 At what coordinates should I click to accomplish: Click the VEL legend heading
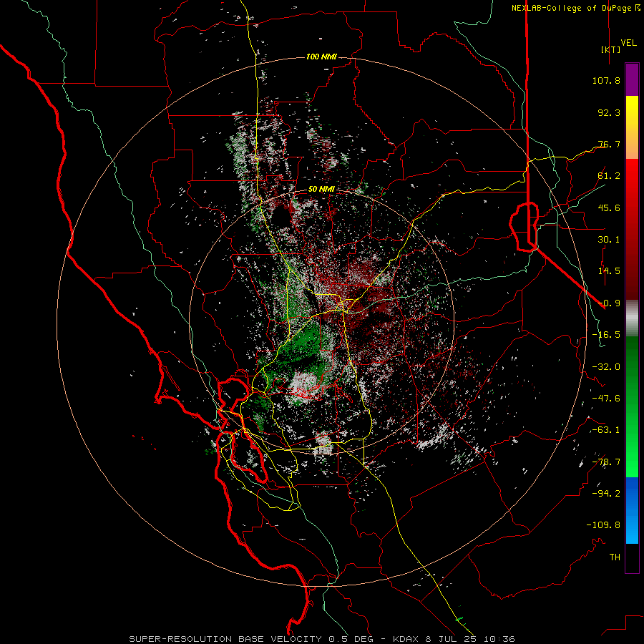628,43
